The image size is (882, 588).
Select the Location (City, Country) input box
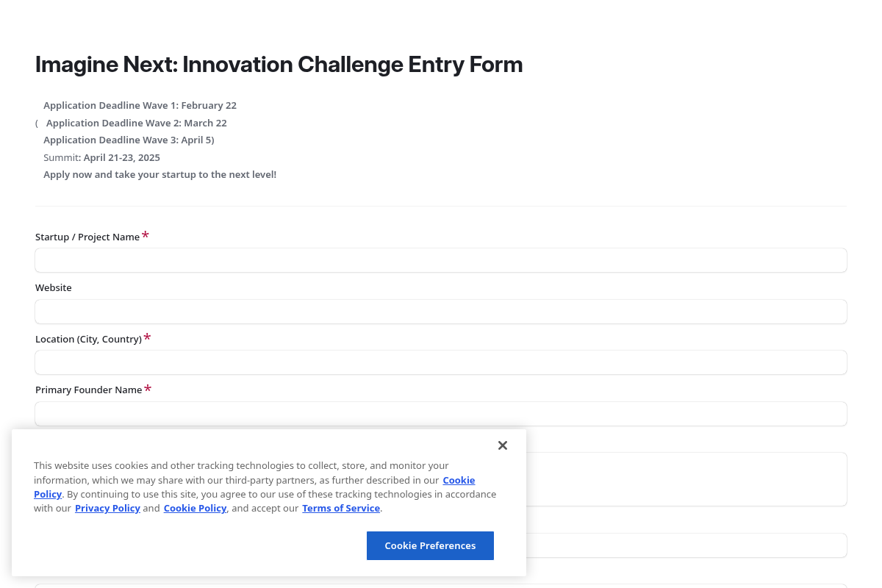coord(441,362)
